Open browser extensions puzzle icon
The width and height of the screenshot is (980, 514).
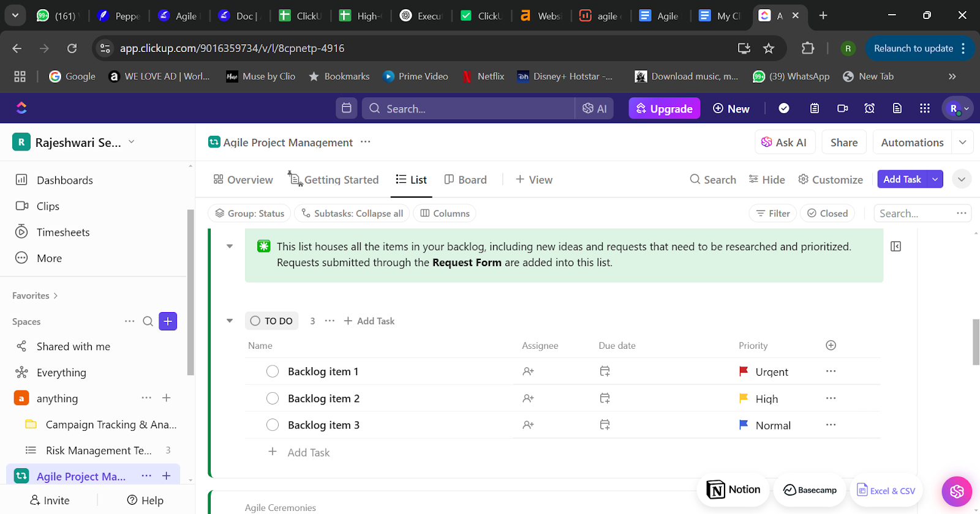[808, 48]
